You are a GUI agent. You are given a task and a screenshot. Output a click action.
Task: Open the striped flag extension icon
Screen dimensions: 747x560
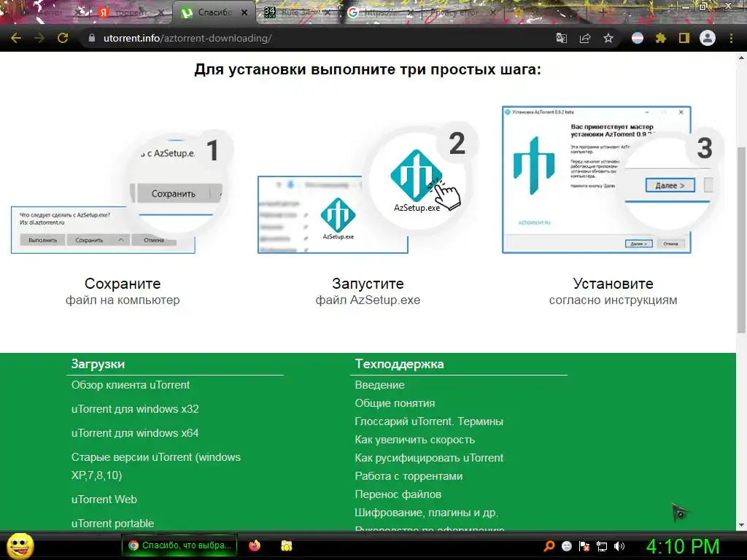(x=638, y=38)
